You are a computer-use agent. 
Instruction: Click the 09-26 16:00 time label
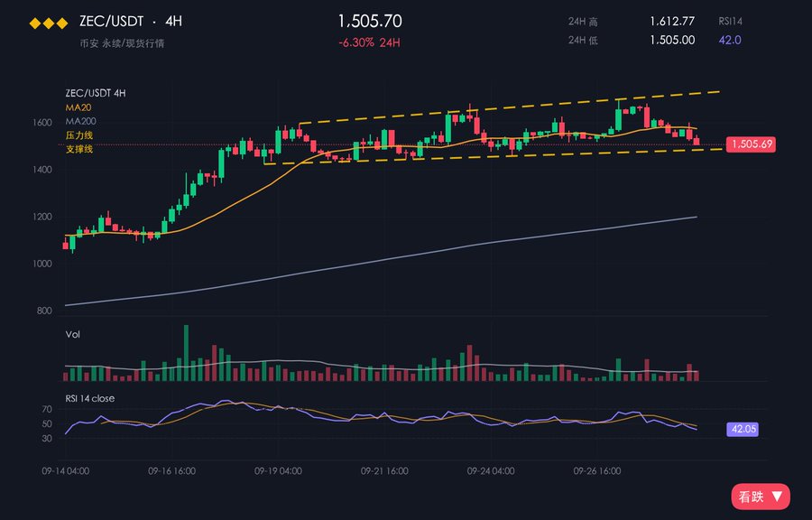597,471
